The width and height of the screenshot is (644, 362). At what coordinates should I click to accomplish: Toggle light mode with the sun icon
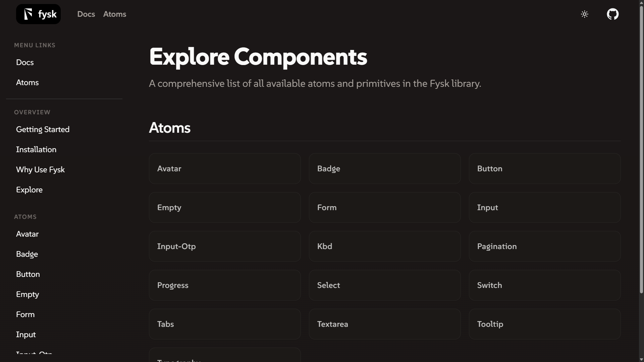tap(585, 14)
